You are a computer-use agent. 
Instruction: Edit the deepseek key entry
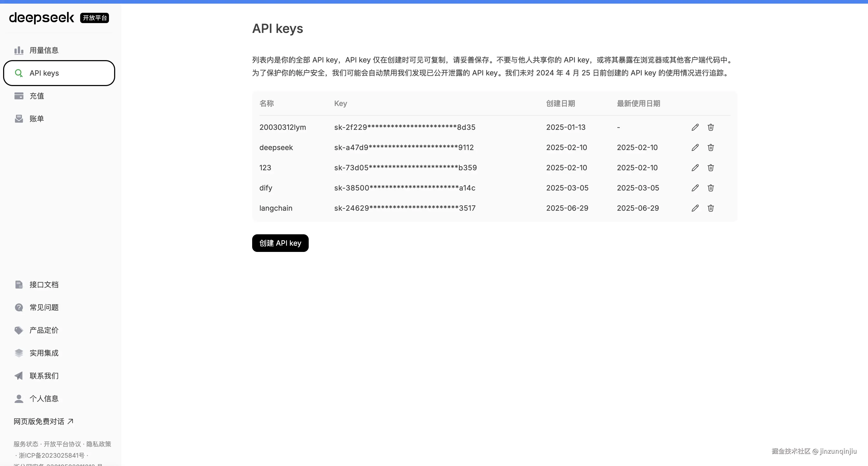point(695,147)
